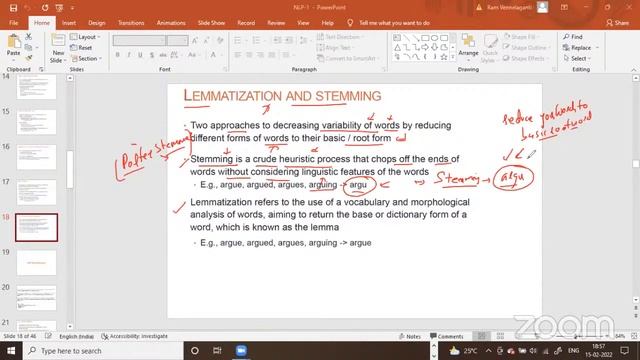Image resolution: width=640 pixels, height=360 pixels.
Task: Toggle Italic formatting
Action: coord(129,55)
